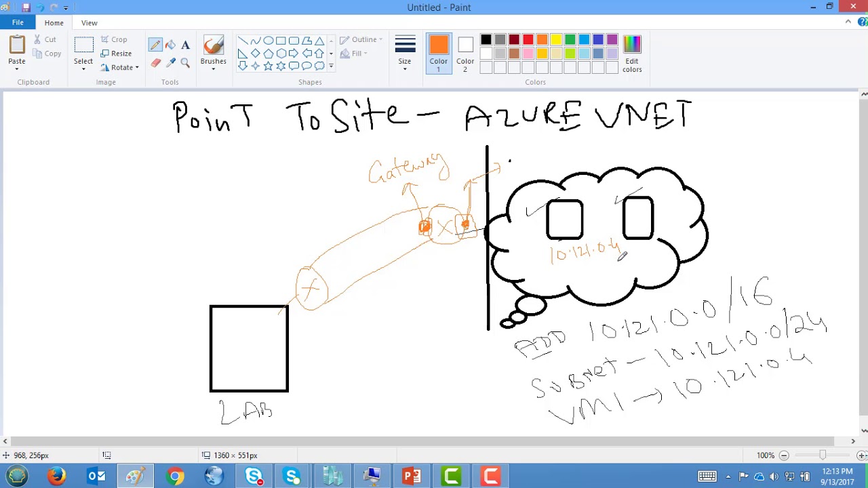The width and height of the screenshot is (868, 488).
Task: Select Color 2 background box
Action: point(465,54)
